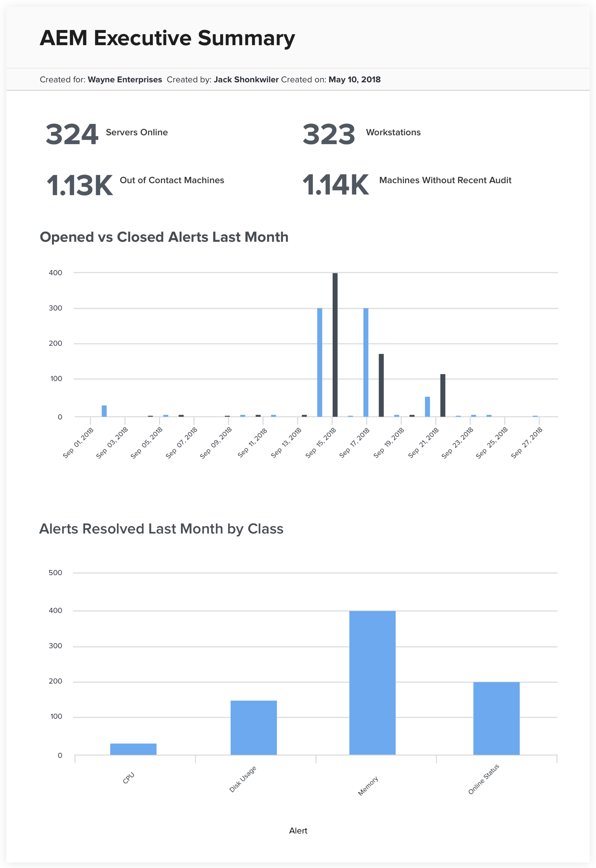596x868 pixels.
Task: Click the Online Status axis label
Action: (x=484, y=779)
